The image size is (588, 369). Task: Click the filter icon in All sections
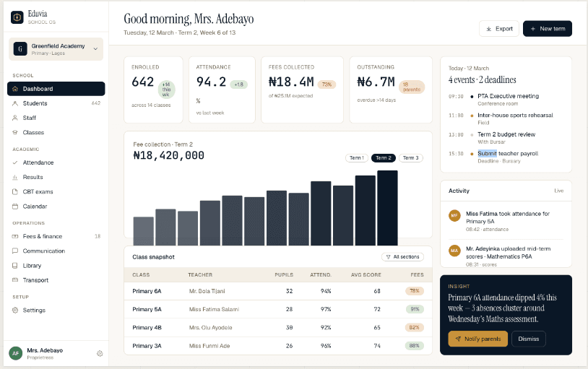[x=388, y=257]
